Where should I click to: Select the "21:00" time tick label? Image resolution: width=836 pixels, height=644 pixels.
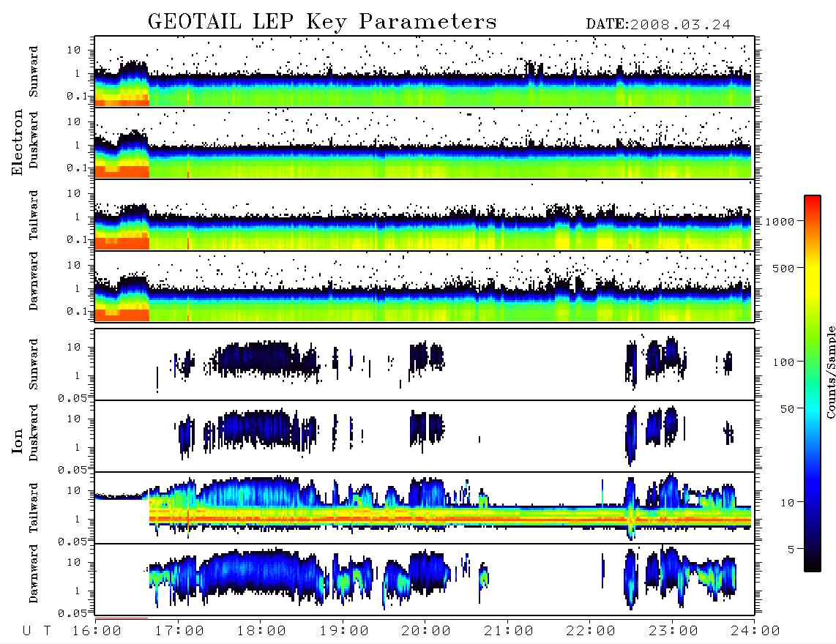pos(509,632)
